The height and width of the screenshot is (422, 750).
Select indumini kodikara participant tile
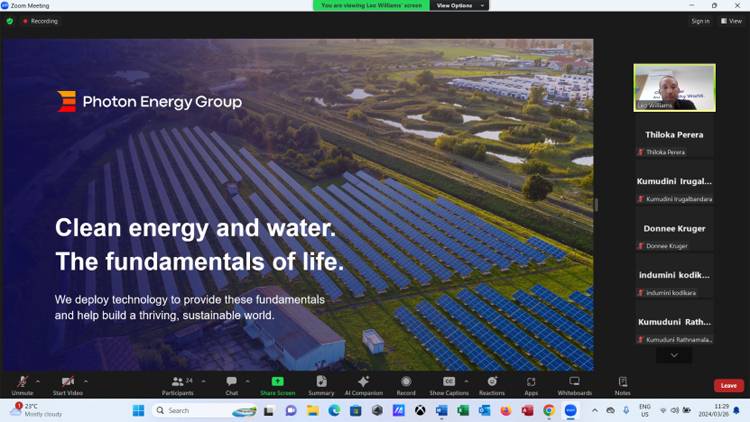[674, 276]
